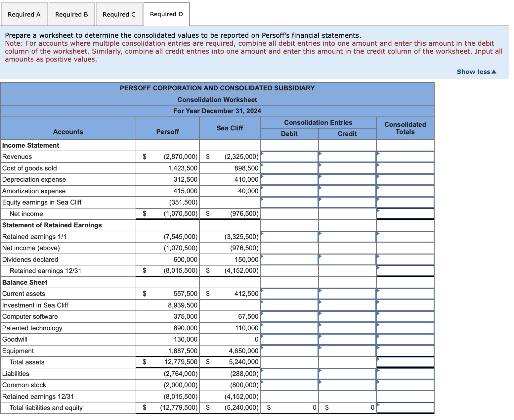Viewport: 514px width, 420px height.
Task: Switch to the Required B tab
Action: (x=72, y=14)
